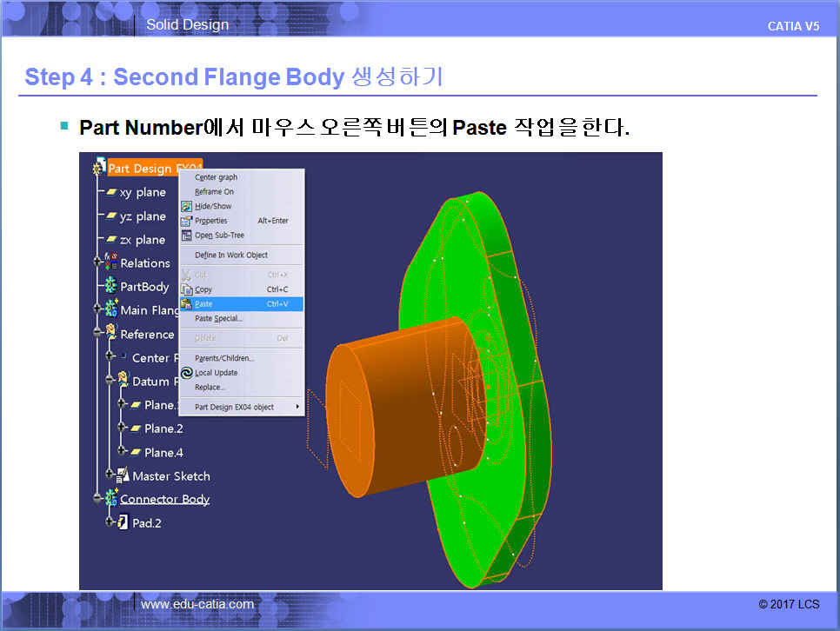Select xy plane in specification tree

point(142,192)
